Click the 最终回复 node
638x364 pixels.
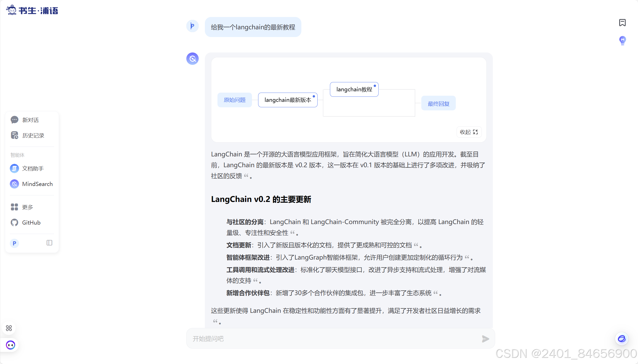point(438,103)
